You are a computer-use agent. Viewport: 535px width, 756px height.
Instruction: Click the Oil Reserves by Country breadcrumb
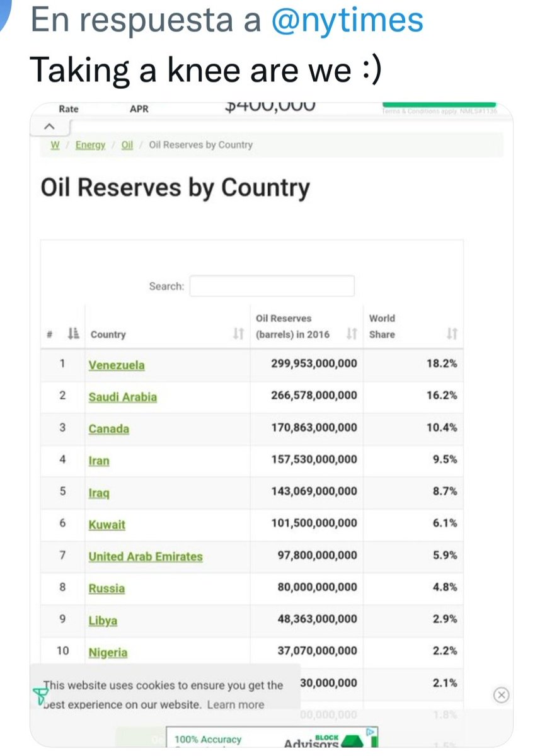200,145
